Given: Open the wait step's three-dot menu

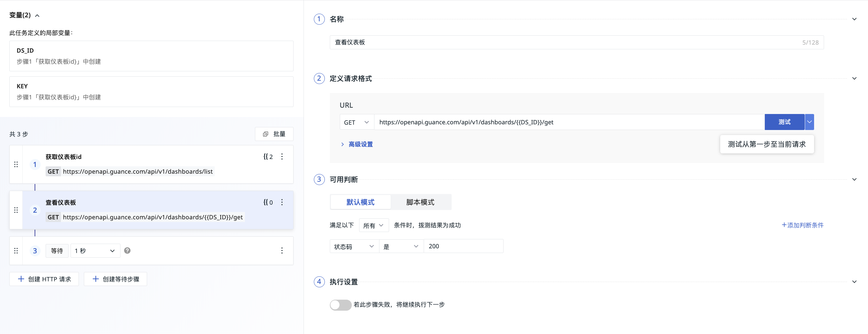Looking at the screenshot, I should click(x=282, y=251).
